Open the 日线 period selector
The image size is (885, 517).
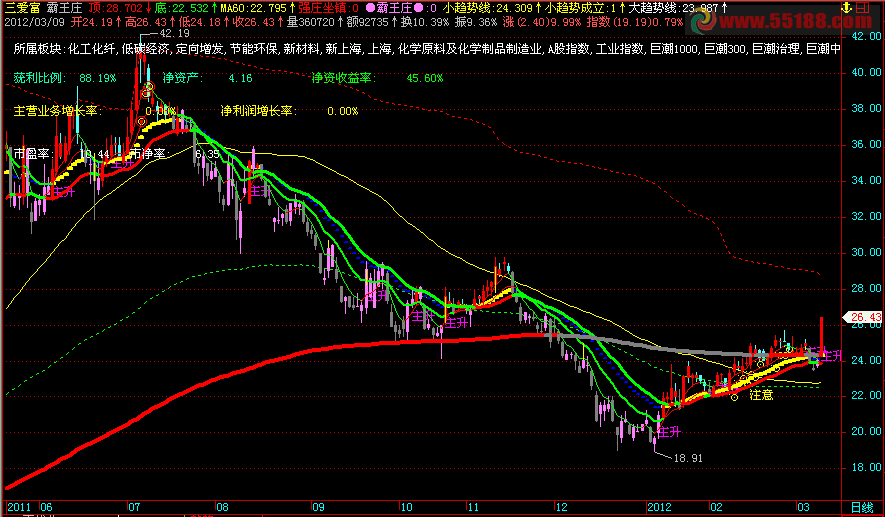pyautogui.click(x=863, y=506)
